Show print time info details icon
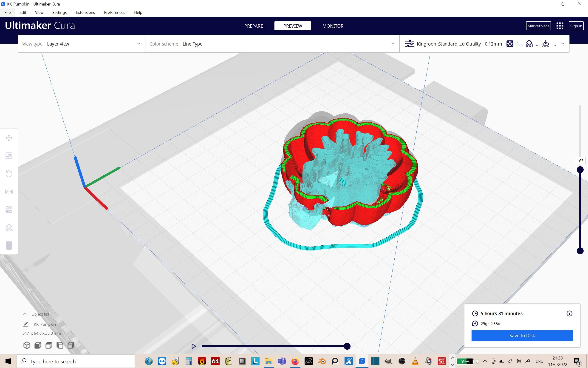This screenshot has width=588, height=368. (569, 313)
